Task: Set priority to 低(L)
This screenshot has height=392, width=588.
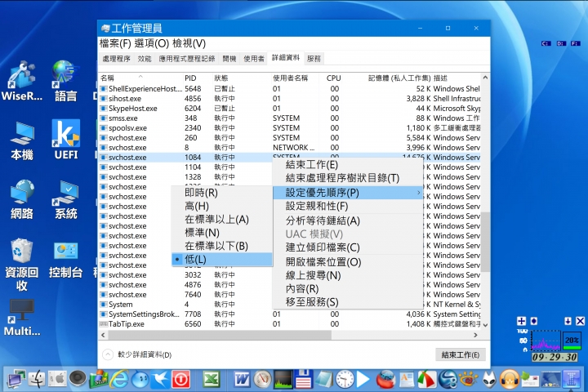Action: coord(222,259)
